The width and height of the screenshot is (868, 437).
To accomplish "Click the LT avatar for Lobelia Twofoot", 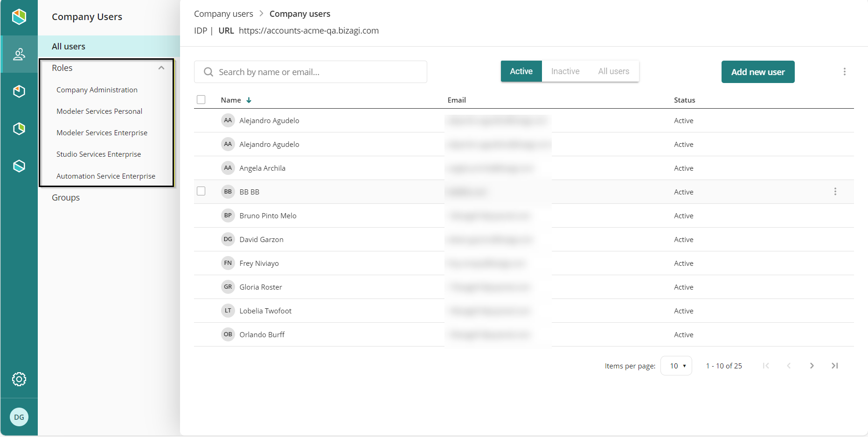I will [228, 311].
